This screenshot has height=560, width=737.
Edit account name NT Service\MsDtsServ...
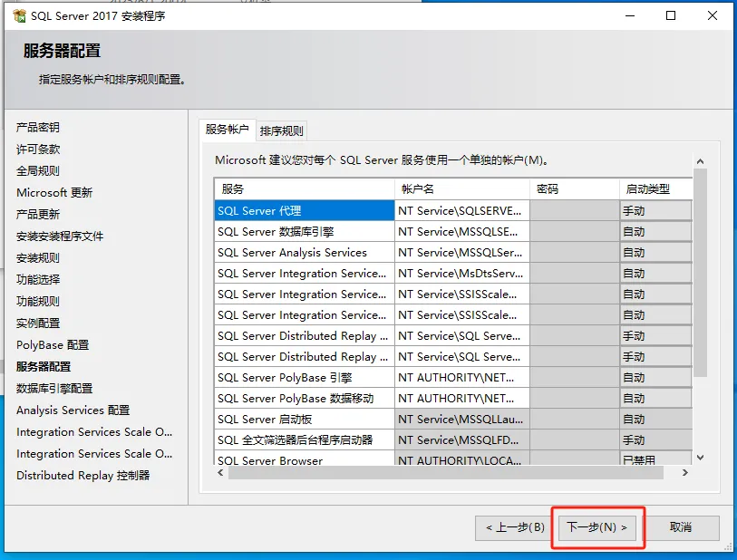462,273
